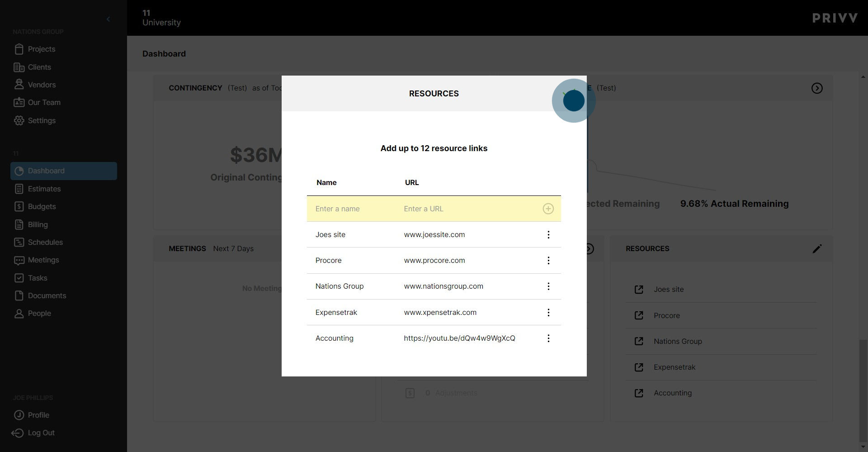Click the Tasks checkbox icon

point(19,278)
